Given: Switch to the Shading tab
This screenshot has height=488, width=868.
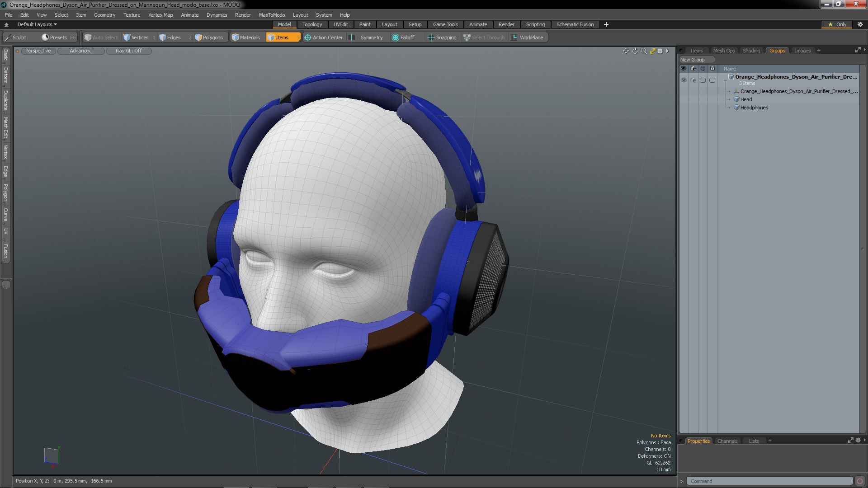Looking at the screenshot, I should click(x=751, y=51).
